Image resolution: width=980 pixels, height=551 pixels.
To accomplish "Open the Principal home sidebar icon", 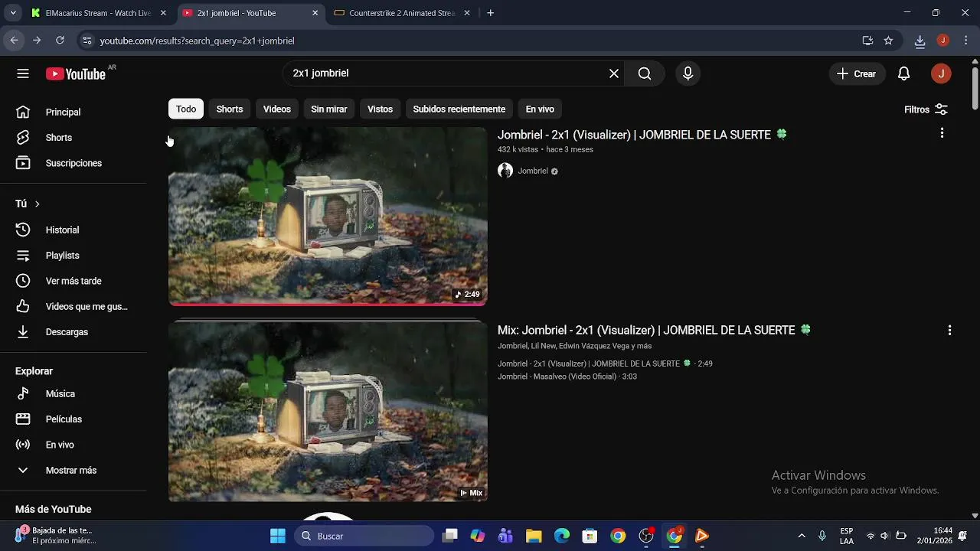I will pos(23,112).
